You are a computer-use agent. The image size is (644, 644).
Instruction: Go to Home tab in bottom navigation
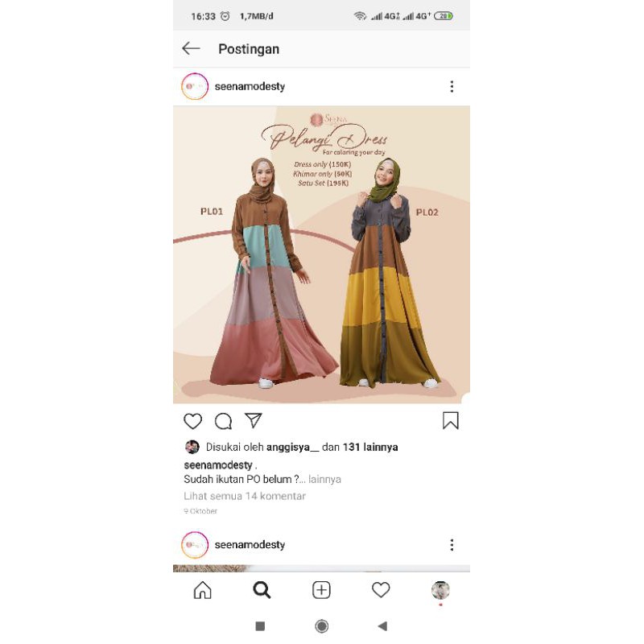coord(203,590)
